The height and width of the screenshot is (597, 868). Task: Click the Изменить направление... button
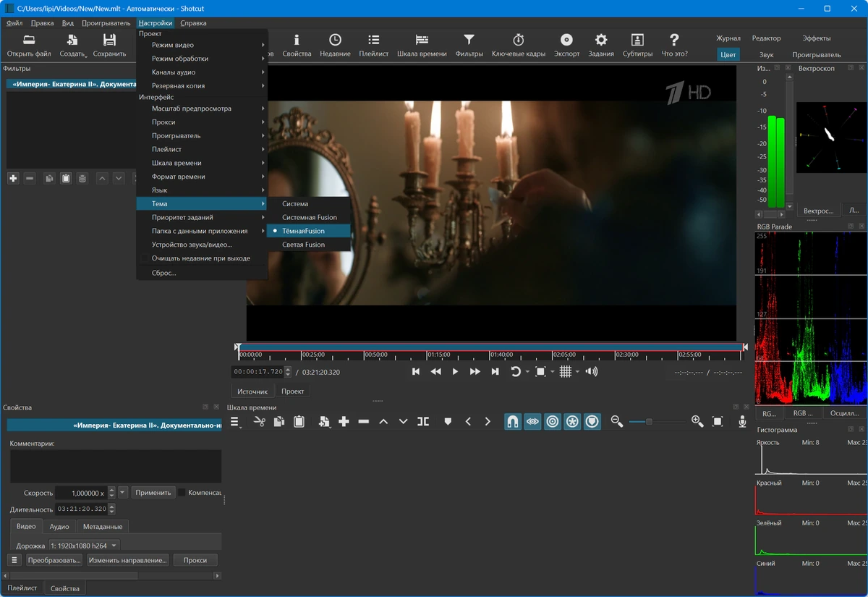[128, 559]
